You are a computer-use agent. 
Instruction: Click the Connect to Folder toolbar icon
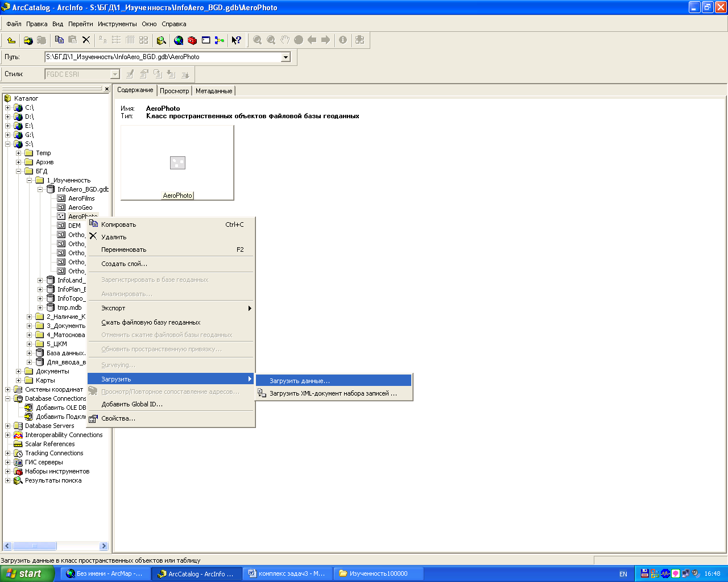[28, 40]
